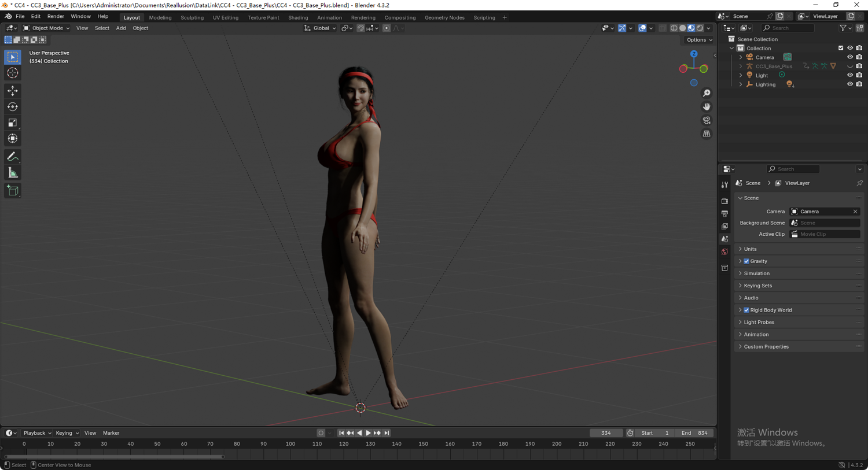Hide the Light object eye icon
Viewport: 868px width, 470px height.
pos(850,75)
